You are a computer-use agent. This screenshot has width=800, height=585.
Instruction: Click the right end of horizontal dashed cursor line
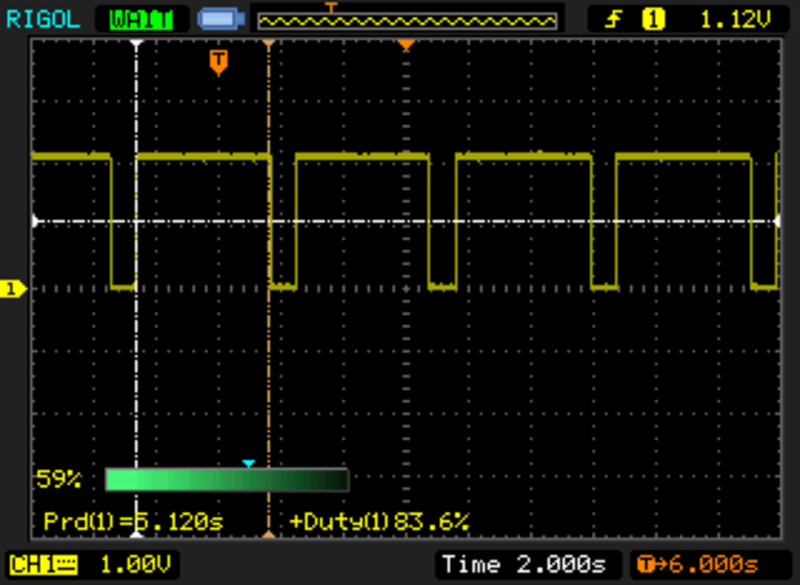click(x=776, y=221)
